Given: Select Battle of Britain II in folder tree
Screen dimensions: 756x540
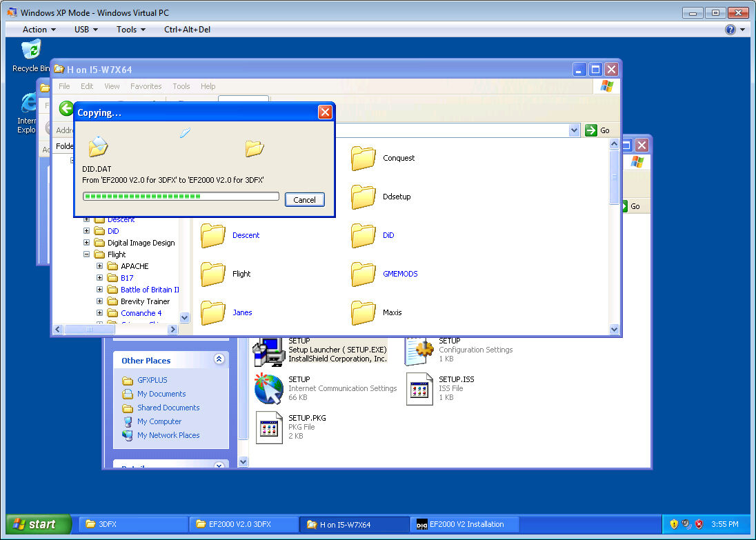Looking at the screenshot, I should pyautogui.click(x=150, y=289).
